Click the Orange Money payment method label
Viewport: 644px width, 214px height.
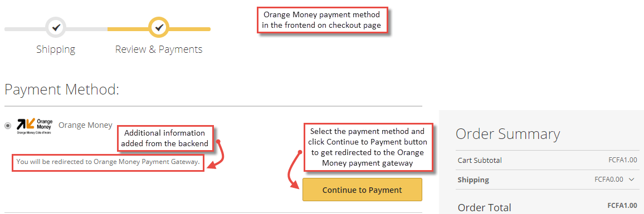point(85,125)
